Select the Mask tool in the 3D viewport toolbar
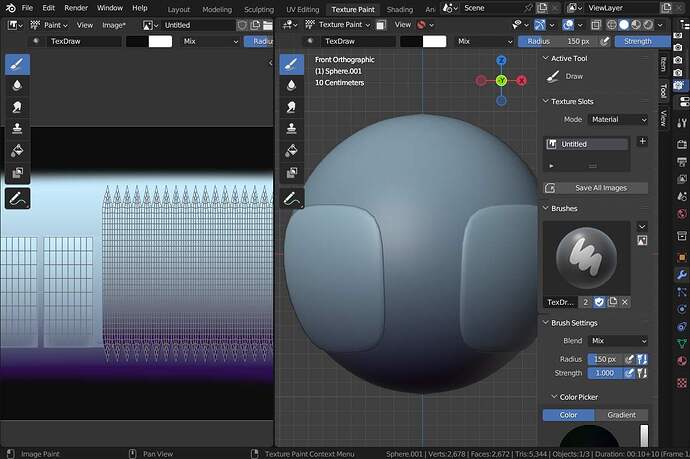690x459 pixels. coord(291,173)
